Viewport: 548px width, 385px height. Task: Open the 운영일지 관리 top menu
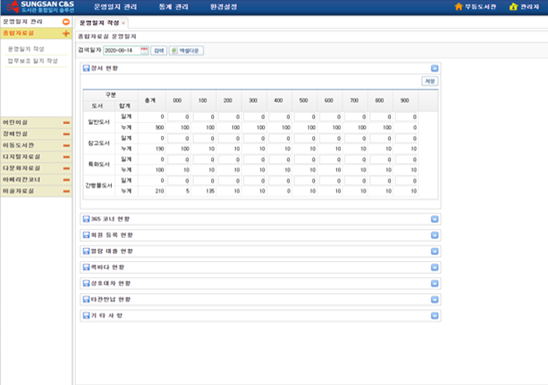pyautogui.click(x=115, y=7)
